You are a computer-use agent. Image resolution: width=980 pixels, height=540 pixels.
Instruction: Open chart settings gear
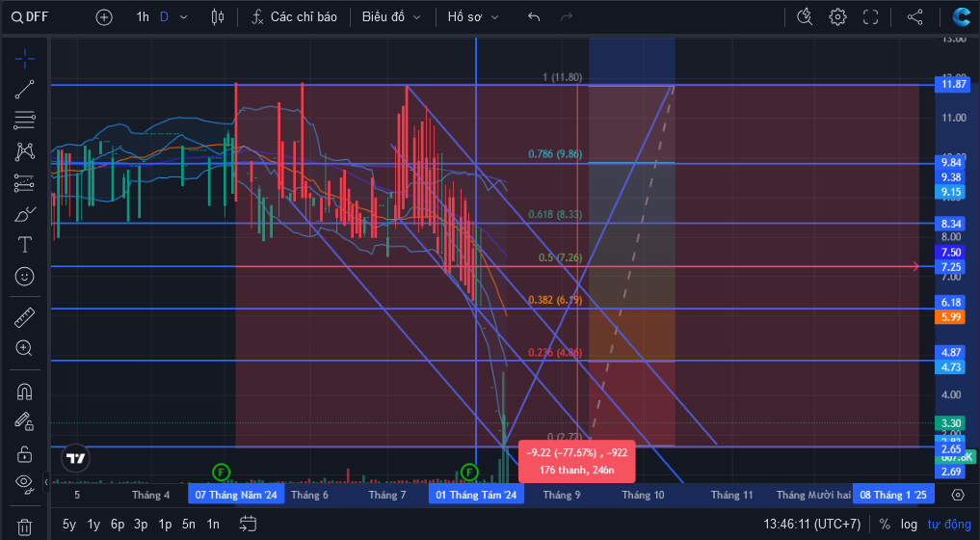(x=837, y=17)
